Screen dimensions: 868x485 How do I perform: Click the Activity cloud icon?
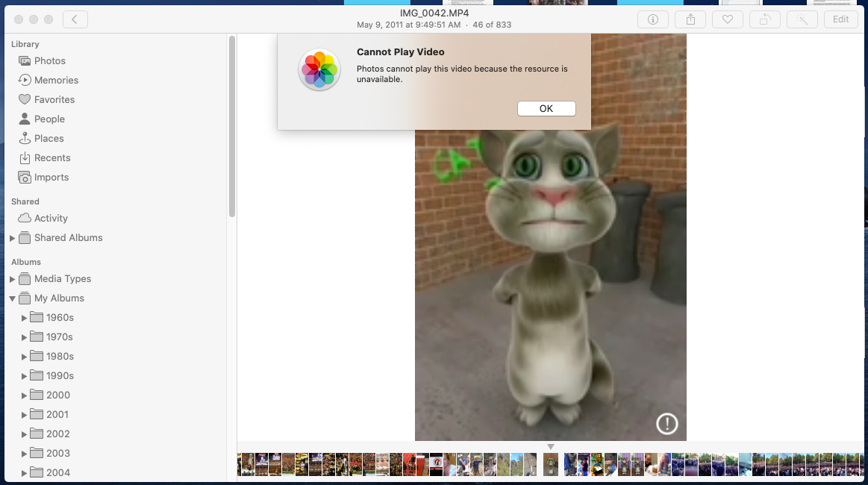coord(25,218)
